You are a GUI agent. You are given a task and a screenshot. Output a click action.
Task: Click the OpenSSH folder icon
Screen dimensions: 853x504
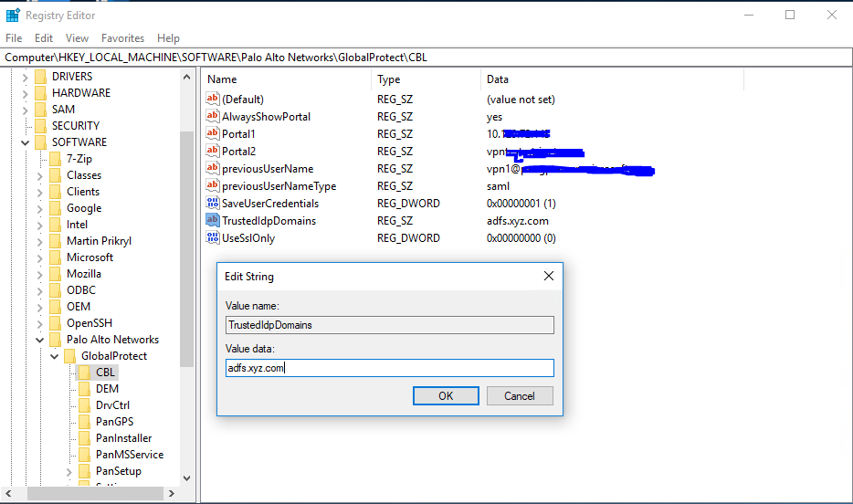click(55, 323)
